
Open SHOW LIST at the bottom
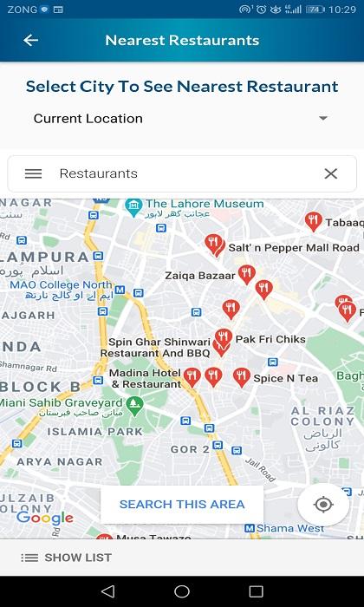[66, 558]
